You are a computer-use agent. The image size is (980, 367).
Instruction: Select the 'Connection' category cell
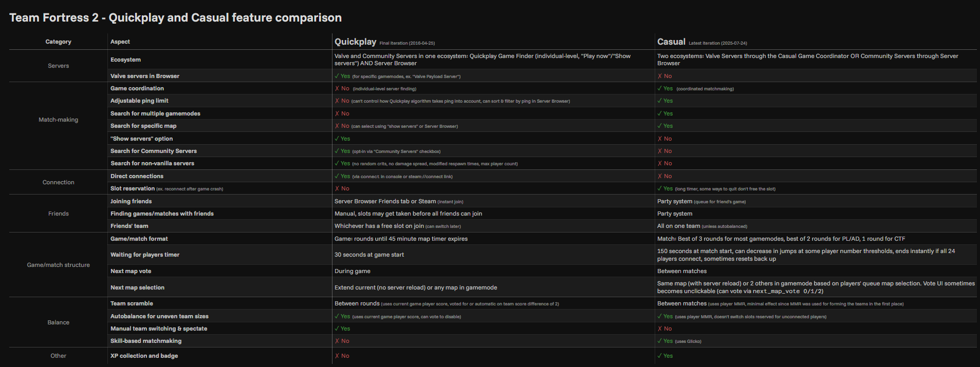(x=58, y=182)
